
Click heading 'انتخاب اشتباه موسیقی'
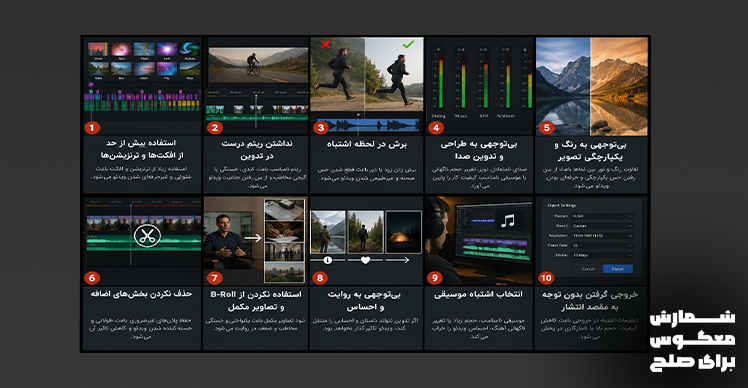coord(478,294)
